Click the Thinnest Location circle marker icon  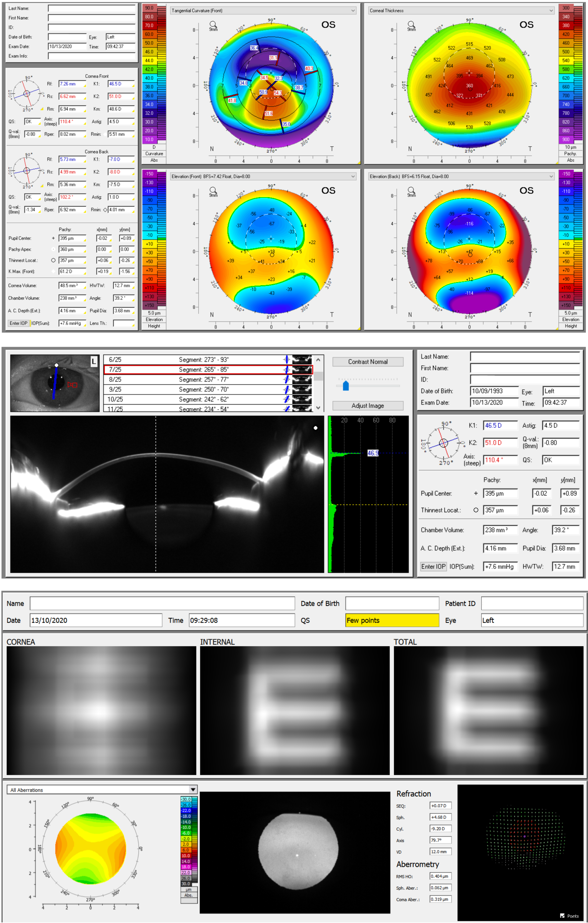pyautogui.click(x=53, y=260)
